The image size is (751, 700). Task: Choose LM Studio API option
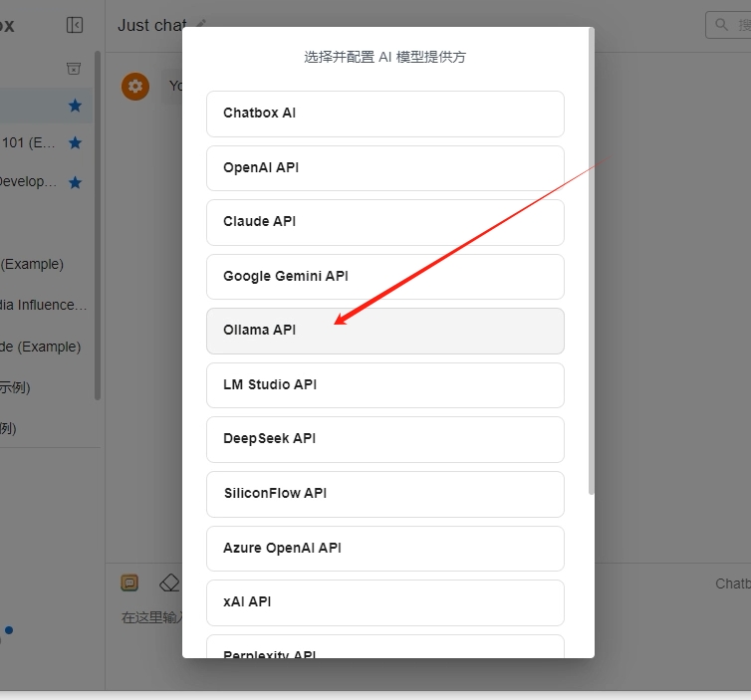(385, 385)
